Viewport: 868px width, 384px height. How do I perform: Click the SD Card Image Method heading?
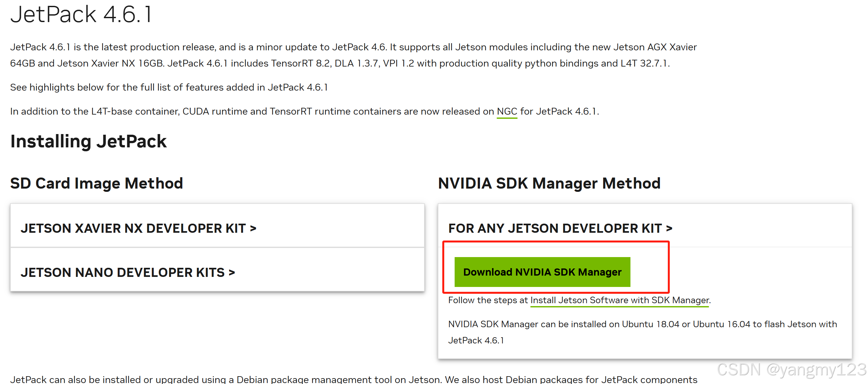[97, 184]
